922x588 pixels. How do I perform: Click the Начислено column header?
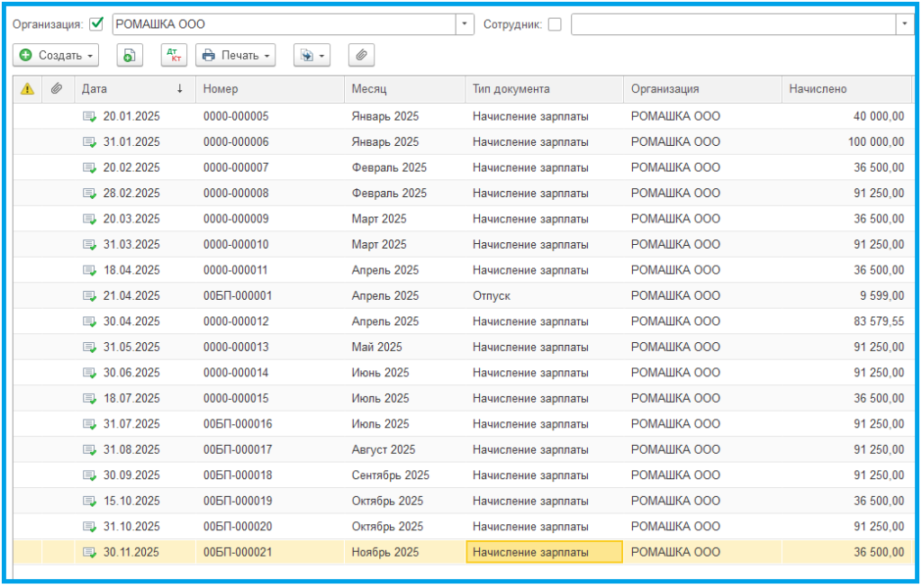[x=818, y=88]
